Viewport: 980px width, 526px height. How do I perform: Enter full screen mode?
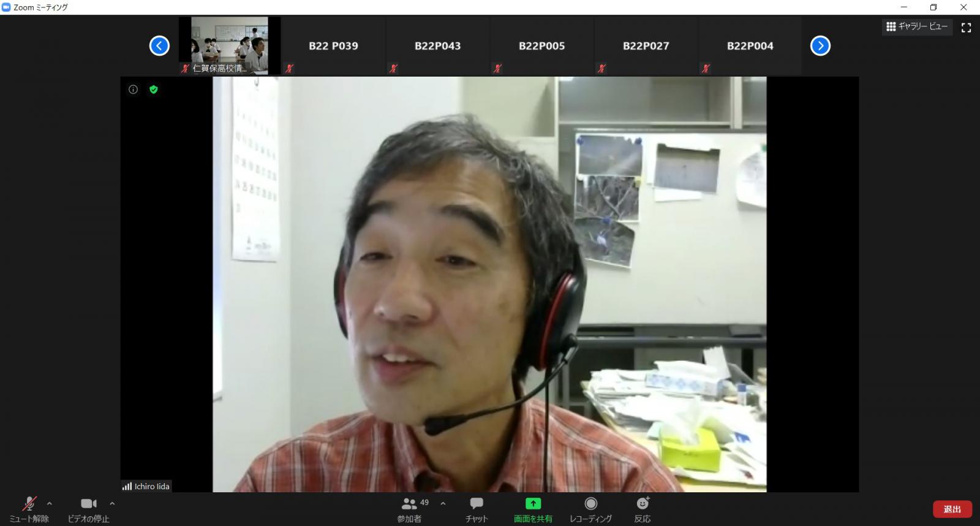click(x=966, y=28)
